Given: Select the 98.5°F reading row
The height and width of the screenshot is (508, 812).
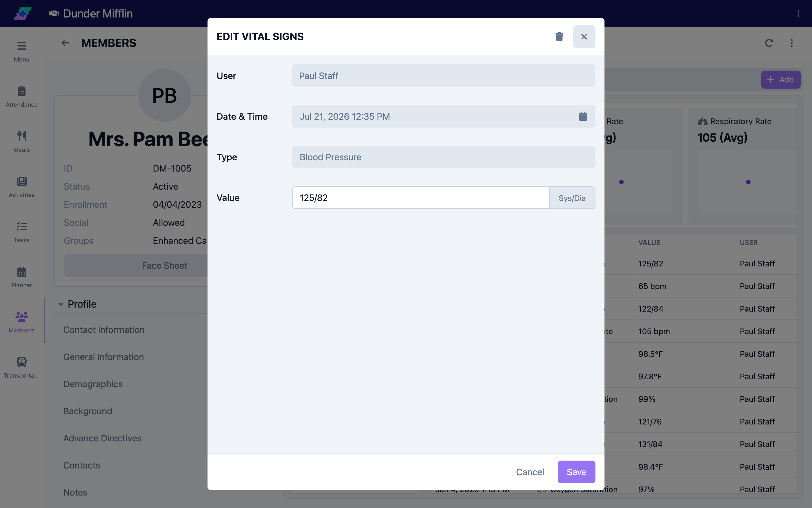Looking at the screenshot, I should [701, 354].
